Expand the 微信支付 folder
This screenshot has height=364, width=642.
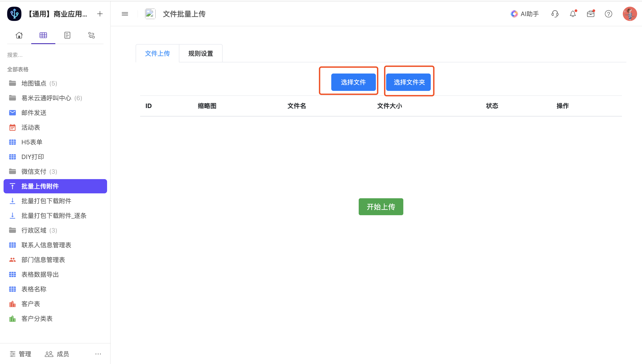[x=55, y=172]
